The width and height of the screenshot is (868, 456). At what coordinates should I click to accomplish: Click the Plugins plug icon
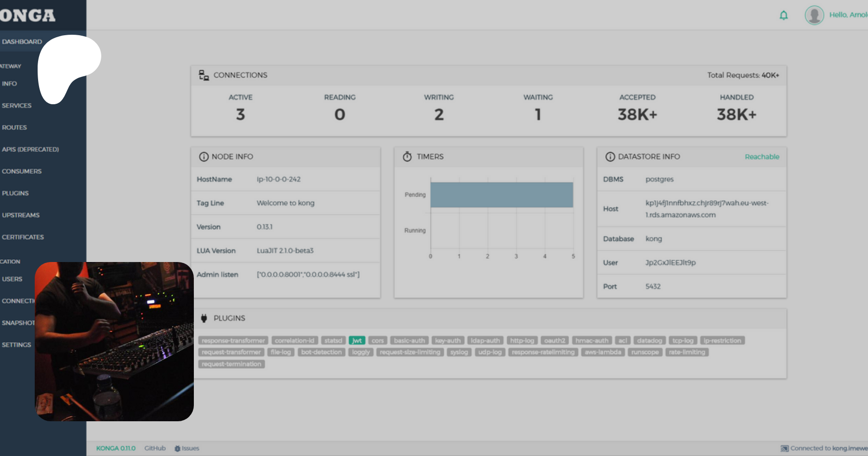click(204, 318)
